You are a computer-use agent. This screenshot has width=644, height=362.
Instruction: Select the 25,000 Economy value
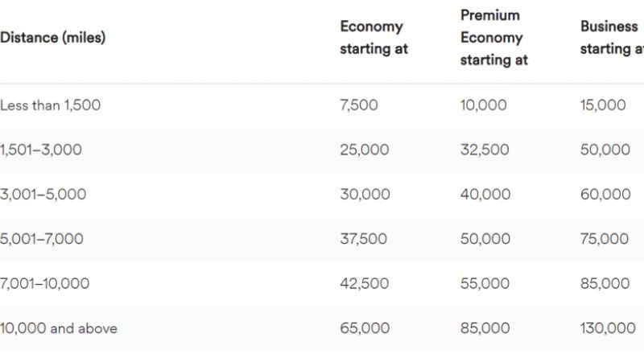pos(364,150)
